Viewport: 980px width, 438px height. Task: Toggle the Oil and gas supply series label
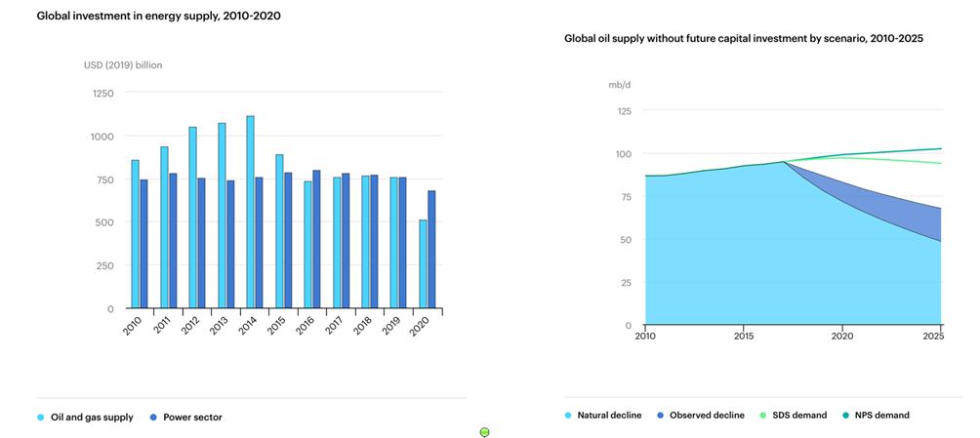click(92, 418)
